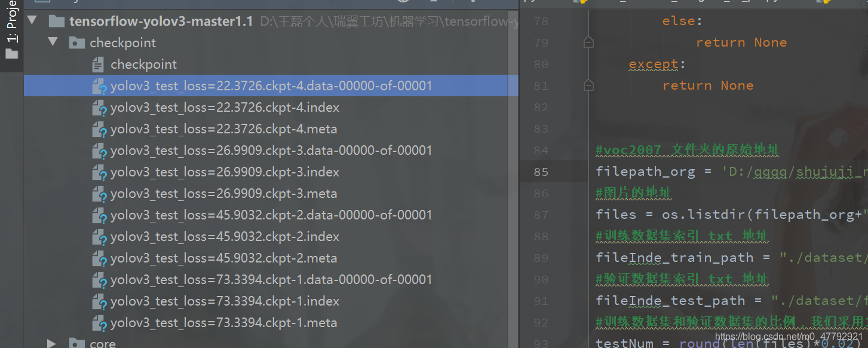
Task: Fold the code block at line 81
Action: tap(588, 86)
